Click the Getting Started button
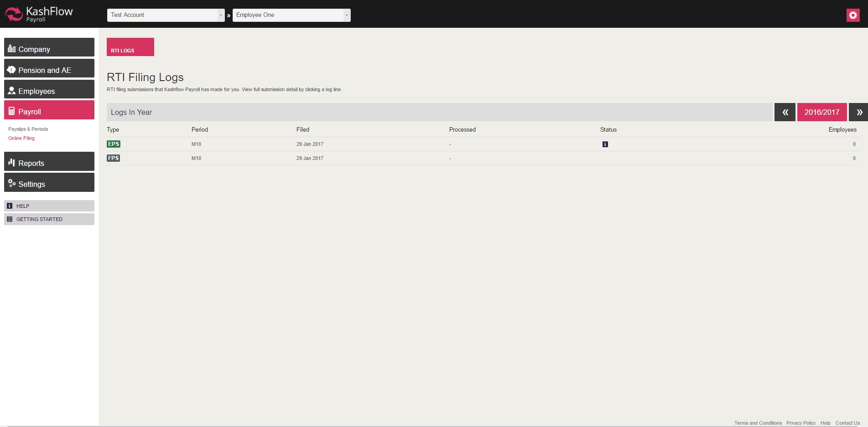The width and height of the screenshot is (868, 427). pyautogui.click(x=49, y=219)
